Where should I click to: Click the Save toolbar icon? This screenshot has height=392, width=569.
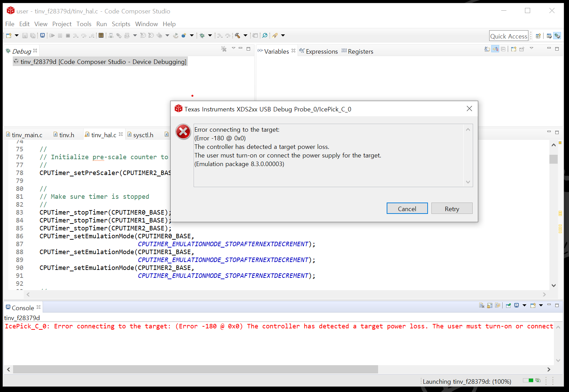tap(25, 35)
